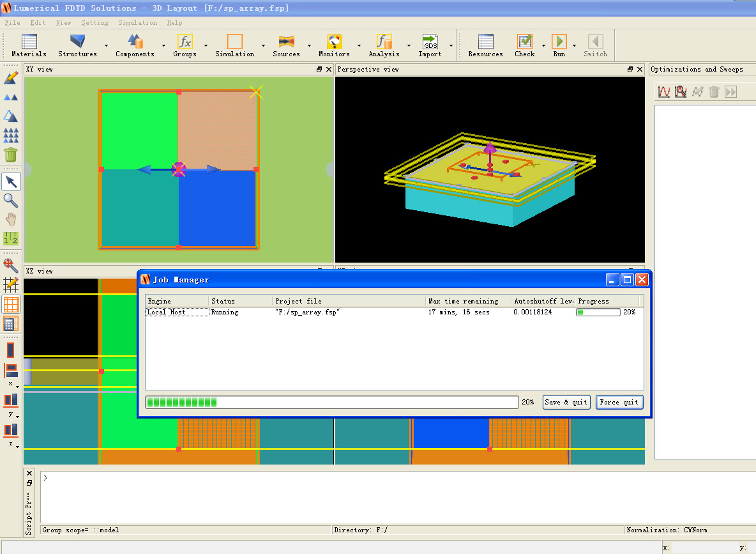The height and width of the screenshot is (554, 756).
Task: Open the Simulation menu in menu bar
Action: [137, 22]
